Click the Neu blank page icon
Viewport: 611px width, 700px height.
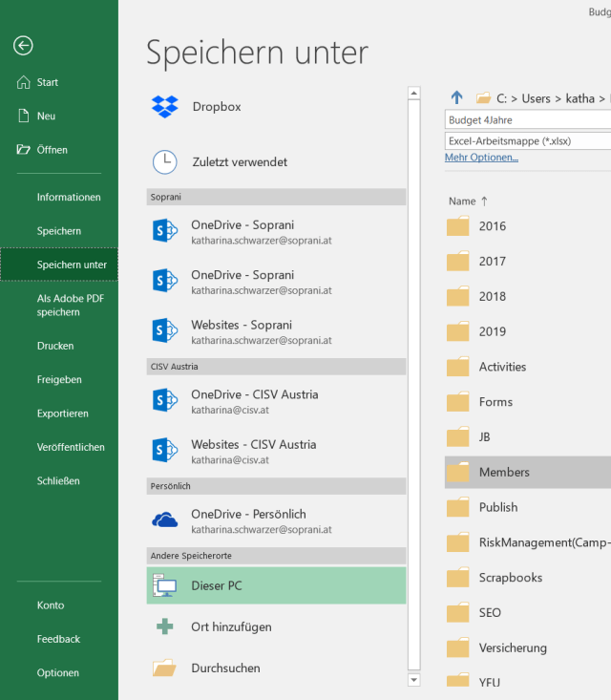click(23, 116)
